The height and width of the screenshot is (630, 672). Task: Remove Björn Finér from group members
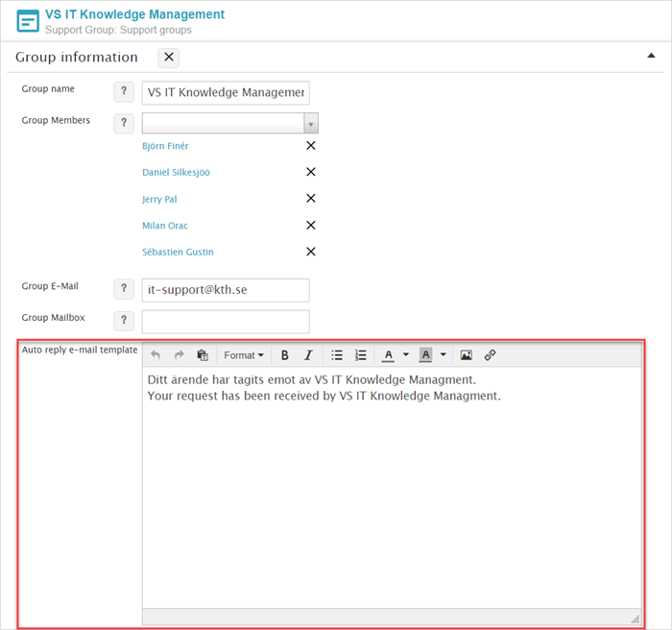(311, 146)
